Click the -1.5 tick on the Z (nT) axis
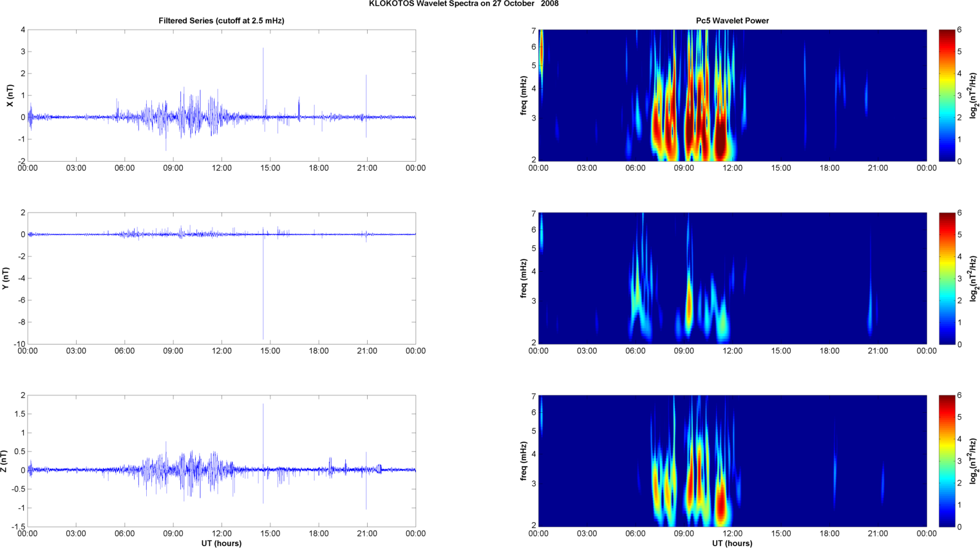 click(x=19, y=527)
